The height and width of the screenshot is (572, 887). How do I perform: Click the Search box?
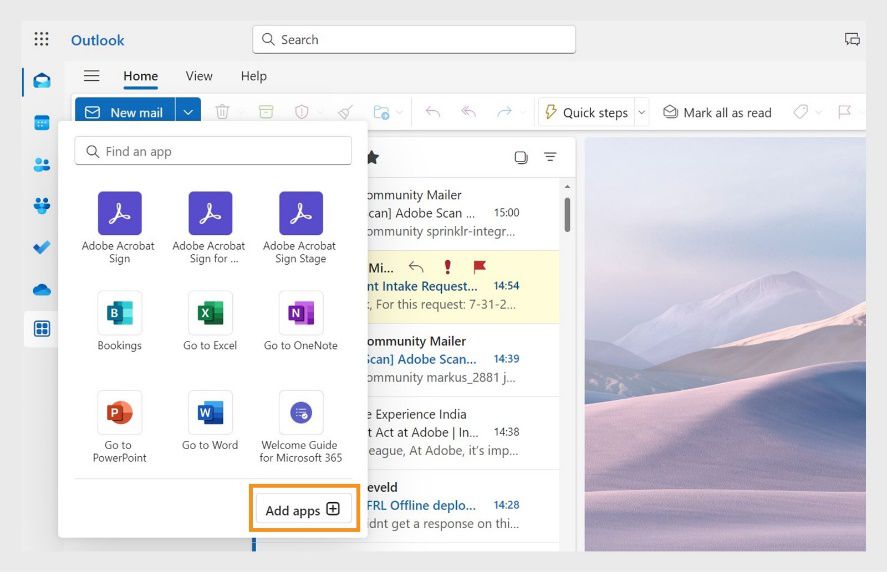click(414, 40)
